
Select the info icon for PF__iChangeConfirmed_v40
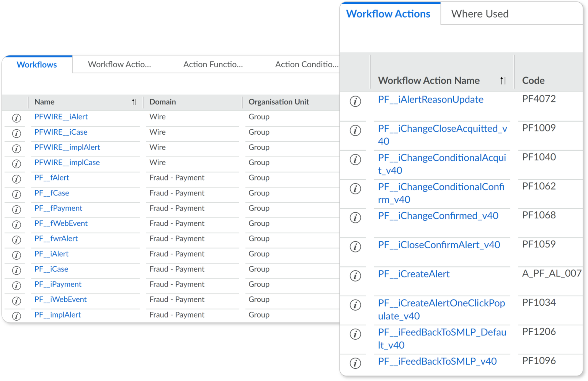(x=355, y=218)
